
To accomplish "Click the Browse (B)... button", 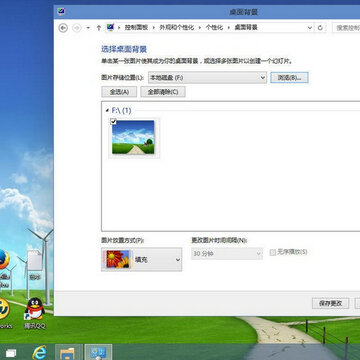I will point(289,78).
